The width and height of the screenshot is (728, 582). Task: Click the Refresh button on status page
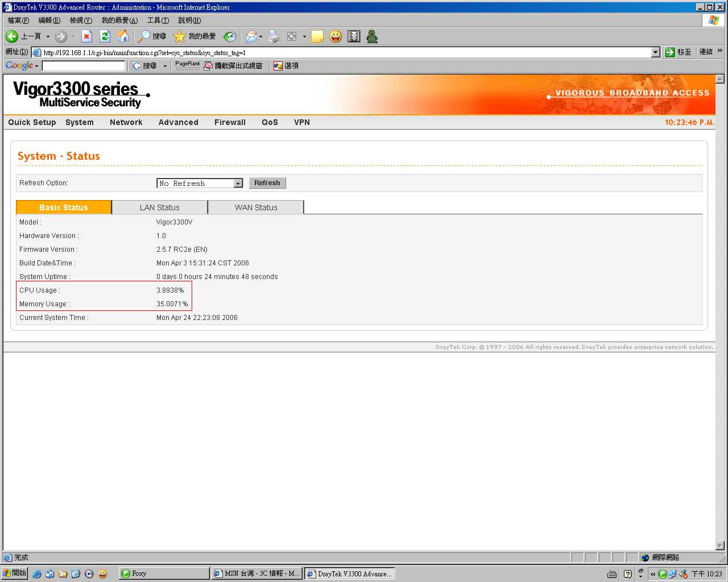pyautogui.click(x=267, y=183)
